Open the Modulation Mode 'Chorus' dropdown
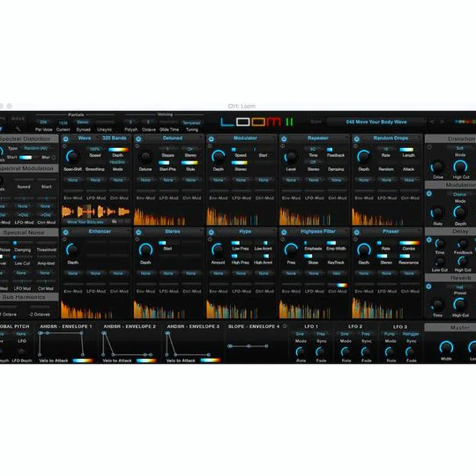Screen dimensions: 476x476 460,194
